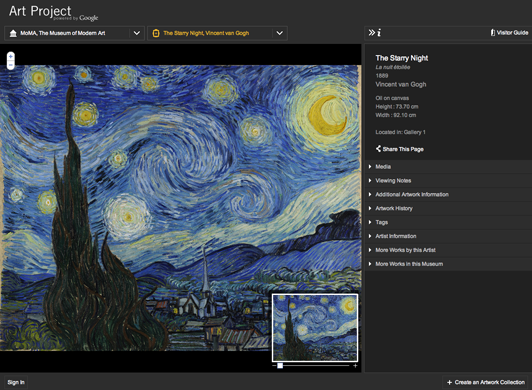Open the museum selection dropdown arrow
Image resolution: width=532 pixels, height=390 pixels.
tap(137, 33)
